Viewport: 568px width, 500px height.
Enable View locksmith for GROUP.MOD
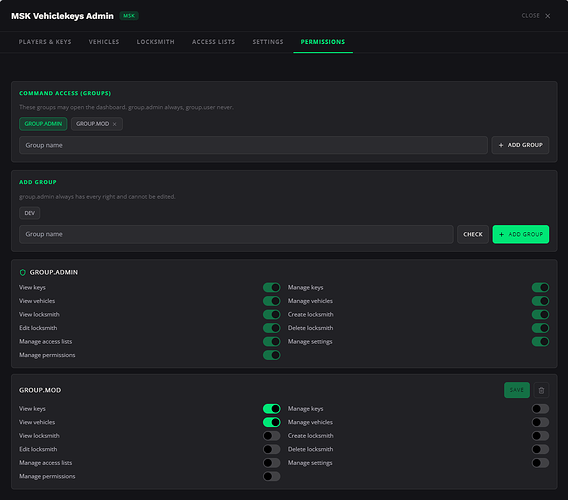point(272,436)
